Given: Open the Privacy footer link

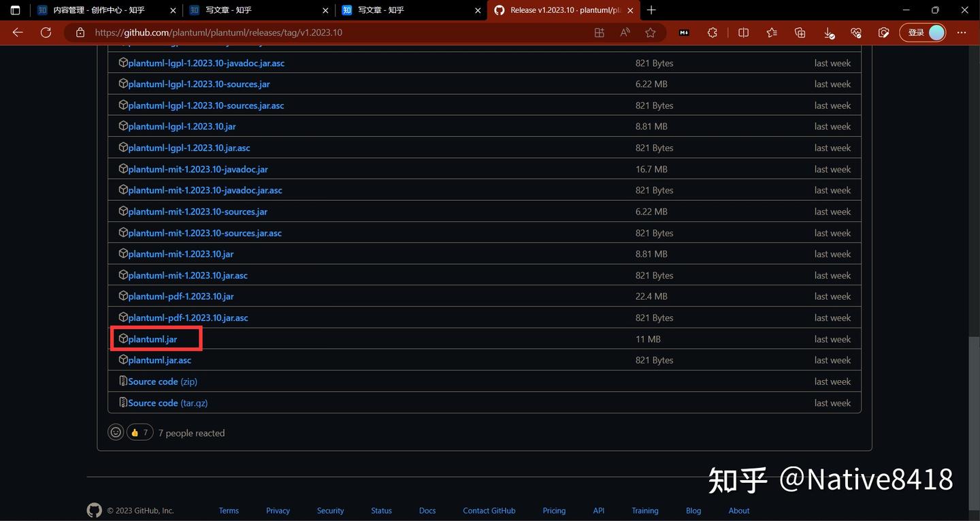Looking at the screenshot, I should 278,510.
